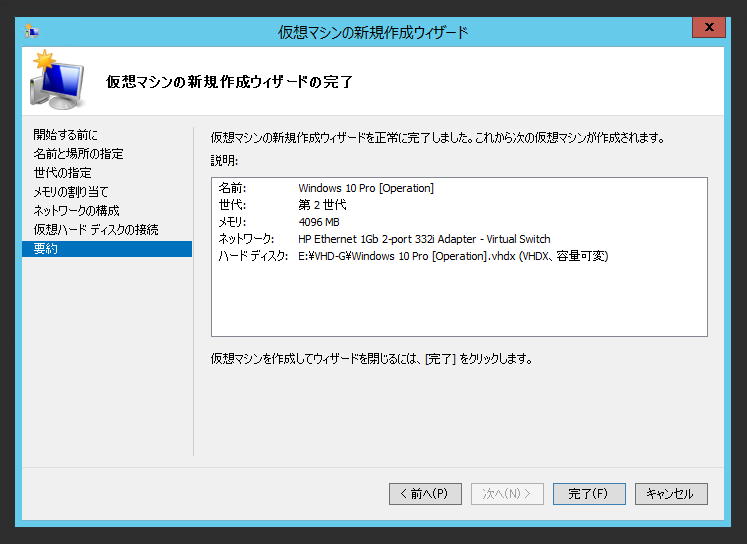Viewport: 747px width, 544px height.
Task: Click the < 前へ(P) button
Action: coord(425,494)
